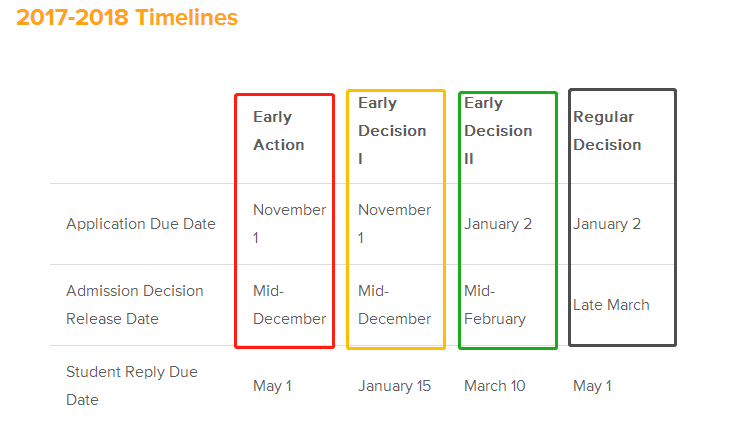Select Mid-December under Early Action
Image resolution: width=748 pixels, height=436 pixels.
click(289, 305)
